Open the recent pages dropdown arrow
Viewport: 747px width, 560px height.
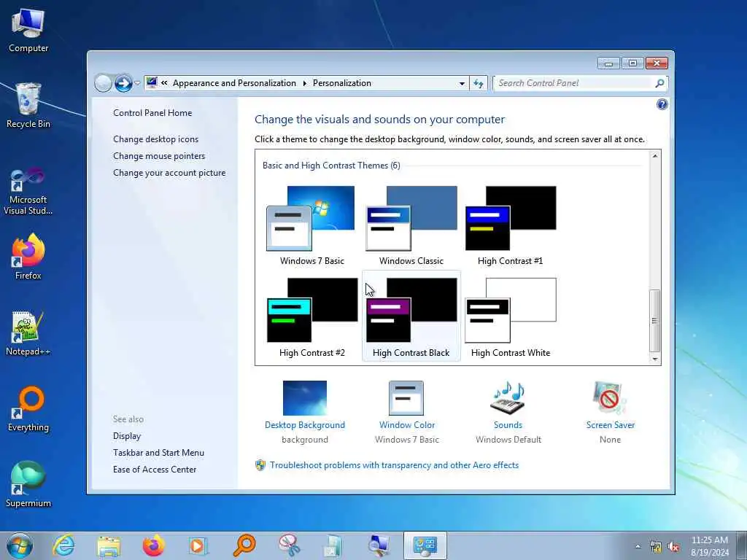(137, 83)
